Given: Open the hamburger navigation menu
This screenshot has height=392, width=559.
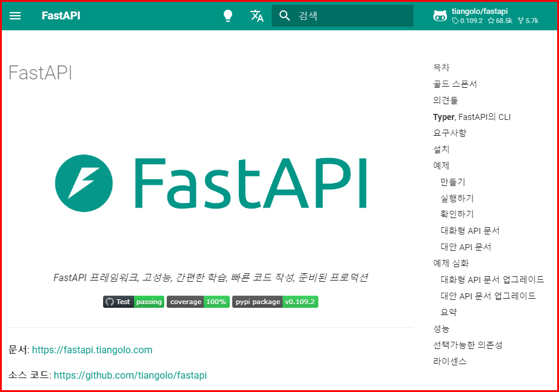Looking at the screenshot, I should (15, 16).
